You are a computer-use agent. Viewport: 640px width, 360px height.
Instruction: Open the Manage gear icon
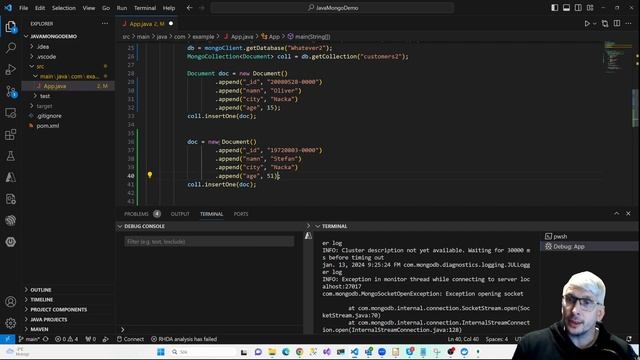pos(11,323)
